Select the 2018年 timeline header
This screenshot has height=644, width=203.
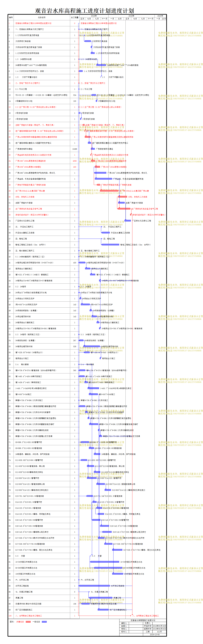94,16
